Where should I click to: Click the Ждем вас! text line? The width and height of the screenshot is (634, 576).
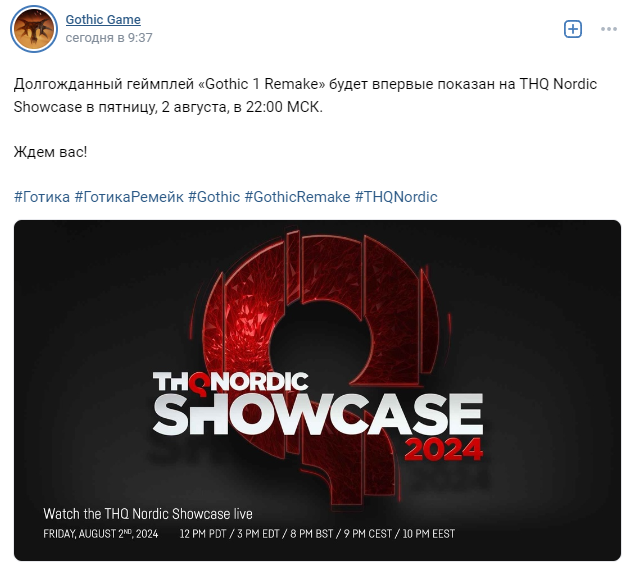pos(51,152)
